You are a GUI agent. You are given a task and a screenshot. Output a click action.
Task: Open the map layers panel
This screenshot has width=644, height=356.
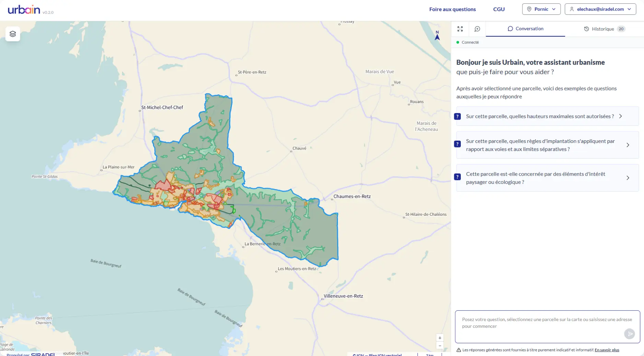[x=13, y=34]
